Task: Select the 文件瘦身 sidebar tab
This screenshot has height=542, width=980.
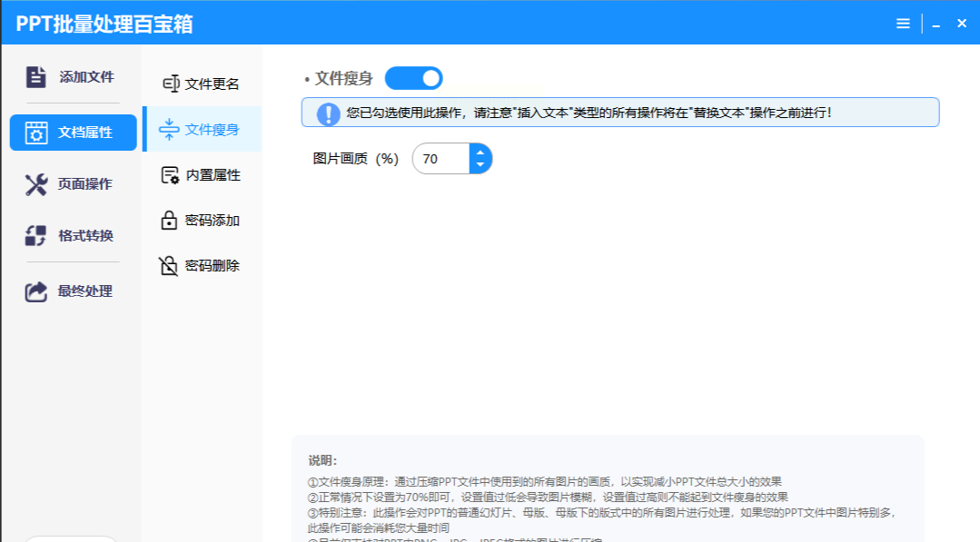Action: pyautogui.click(x=203, y=130)
